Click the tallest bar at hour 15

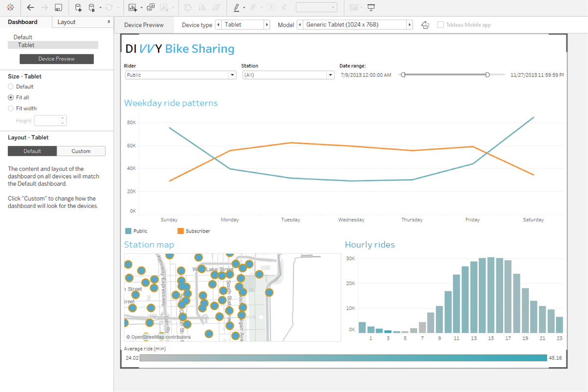point(490,295)
